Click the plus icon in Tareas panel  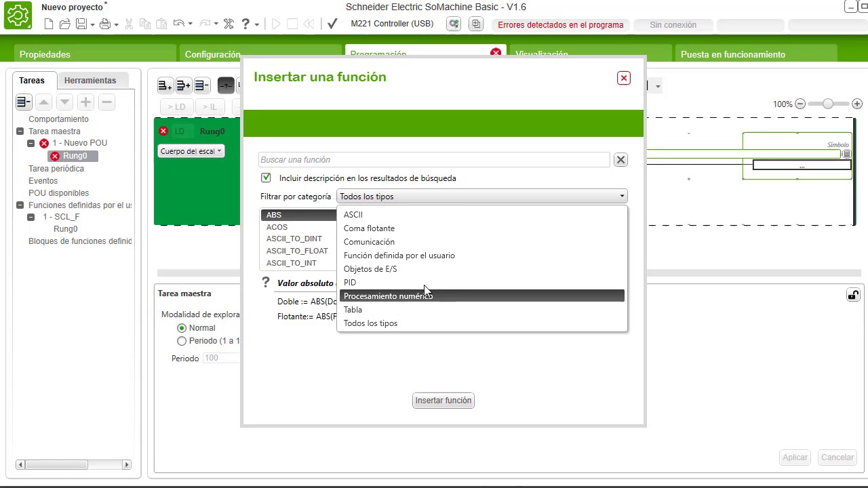tap(85, 102)
